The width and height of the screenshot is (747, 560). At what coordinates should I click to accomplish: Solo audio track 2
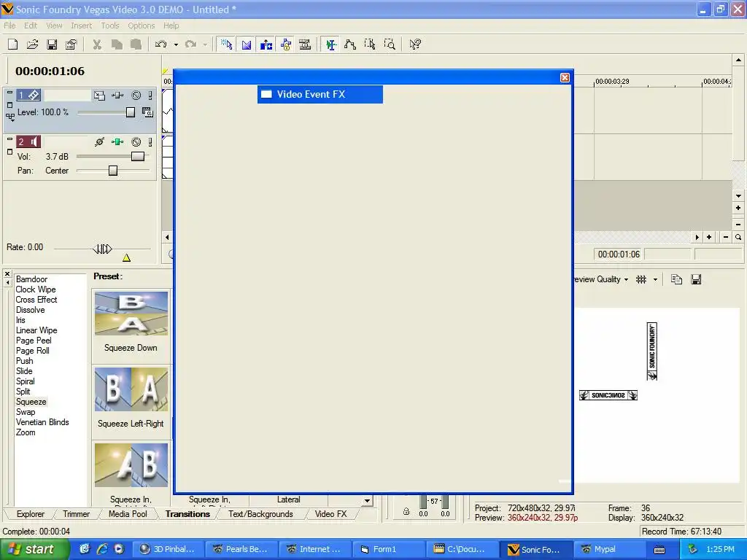pyautogui.click(x=150, y=142)
